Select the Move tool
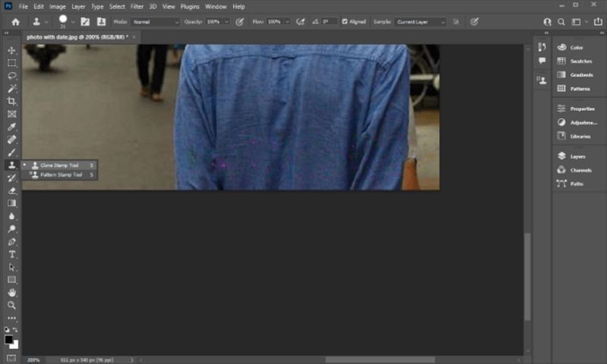Screen dimensions: 607x364 pos(11,50)
